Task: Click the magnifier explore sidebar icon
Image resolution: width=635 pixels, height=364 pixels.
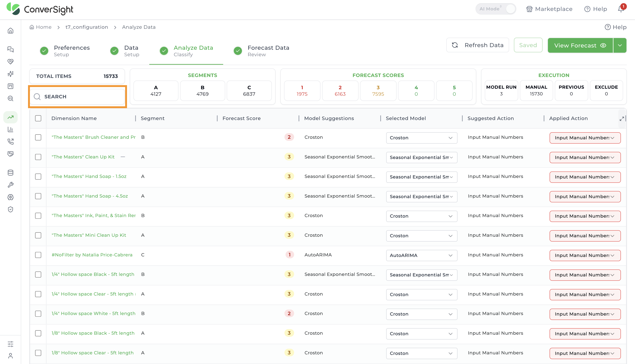Action: (11, 99)
